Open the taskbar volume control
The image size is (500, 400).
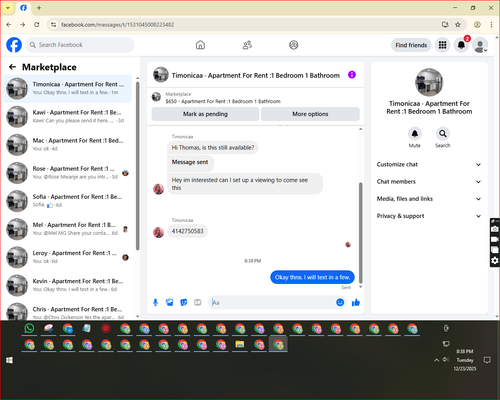coord(446,360)
